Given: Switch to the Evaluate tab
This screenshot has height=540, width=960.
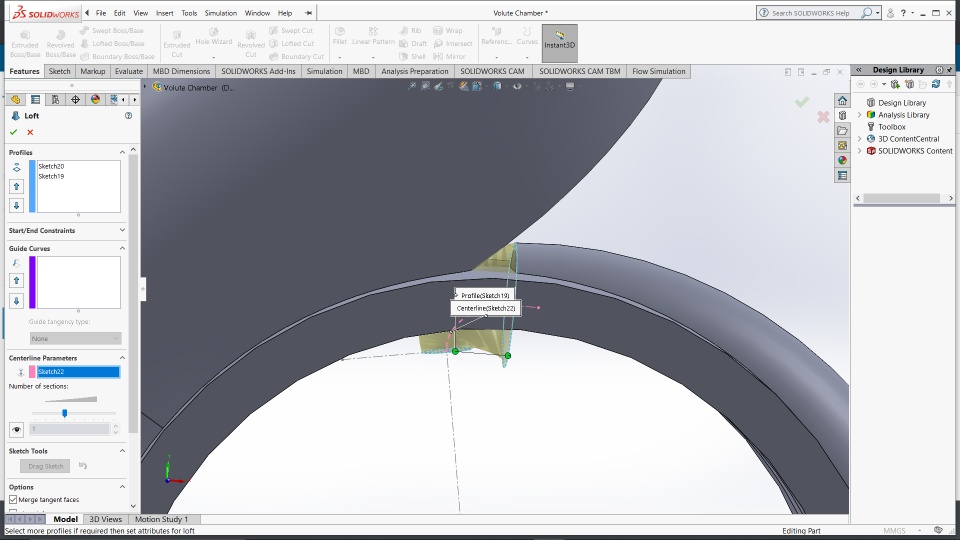Looking at the screenshot, I should click(129, 71).
